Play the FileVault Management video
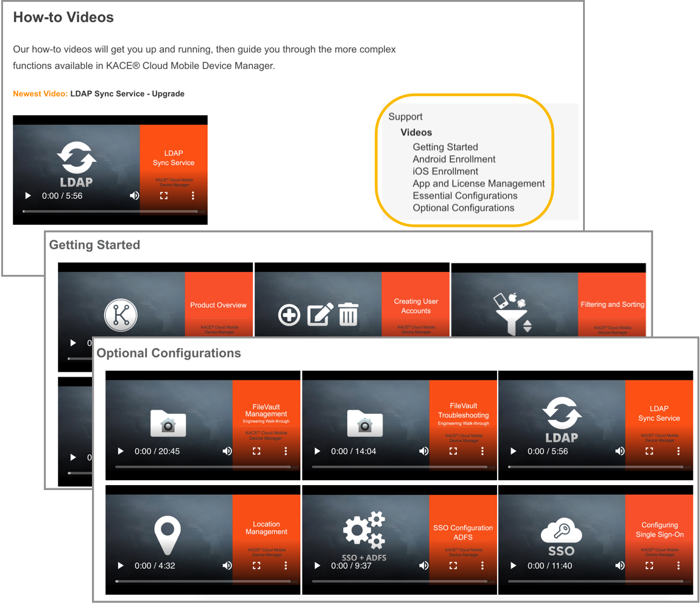 tap(121, 452)
